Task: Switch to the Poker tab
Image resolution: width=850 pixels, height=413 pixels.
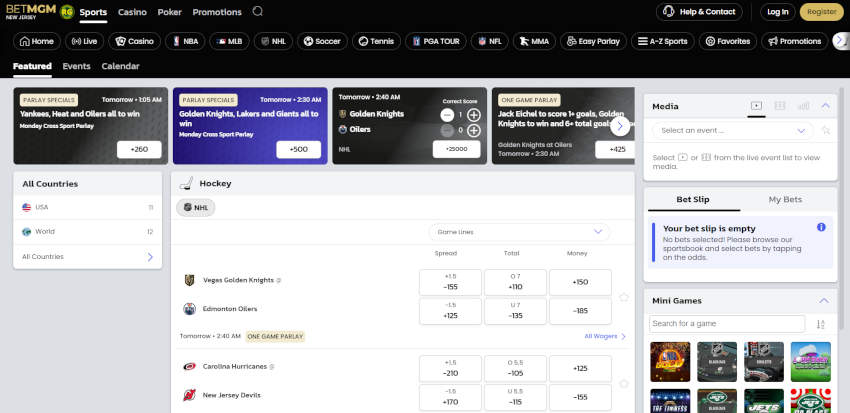Action: click(x=170, y=12)
